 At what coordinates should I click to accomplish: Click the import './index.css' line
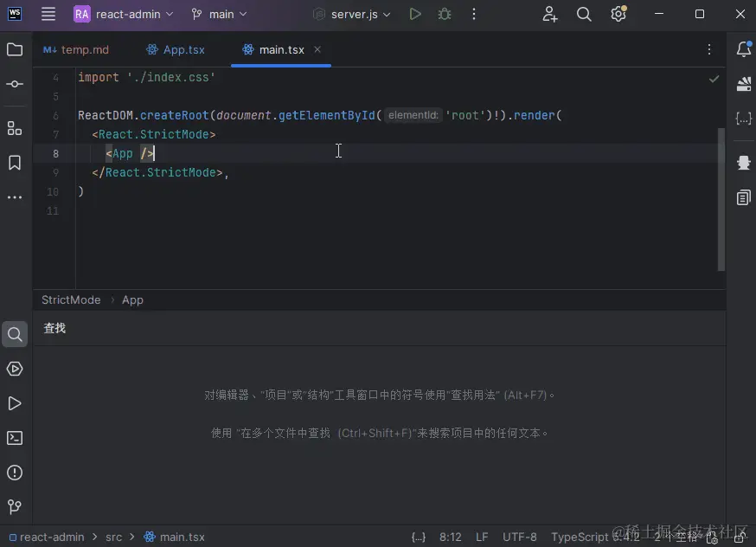pos(146,77)
